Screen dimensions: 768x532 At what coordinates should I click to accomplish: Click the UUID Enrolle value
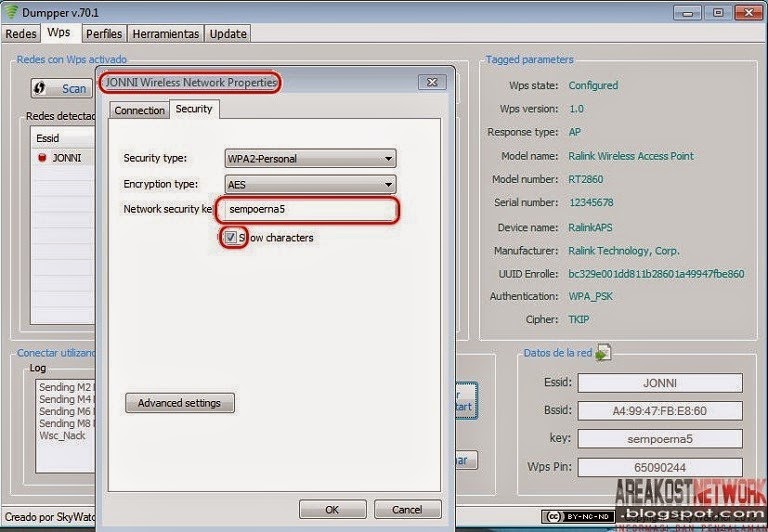656,274
